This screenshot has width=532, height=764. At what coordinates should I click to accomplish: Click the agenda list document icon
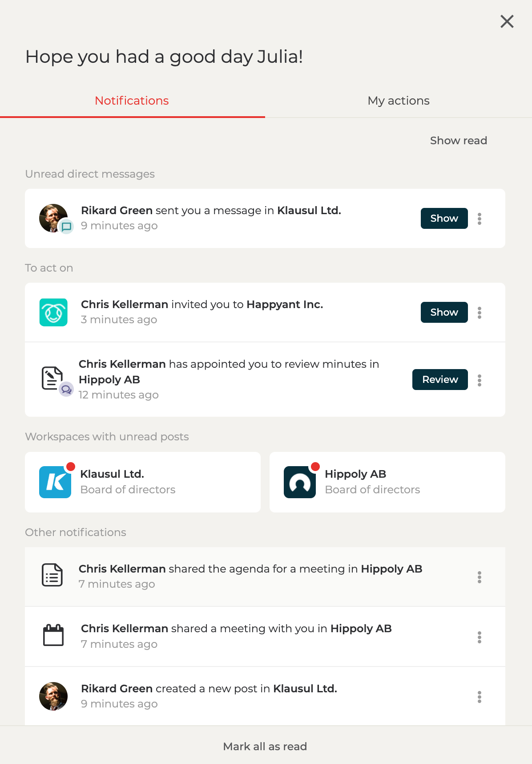(x=52, y=575)
